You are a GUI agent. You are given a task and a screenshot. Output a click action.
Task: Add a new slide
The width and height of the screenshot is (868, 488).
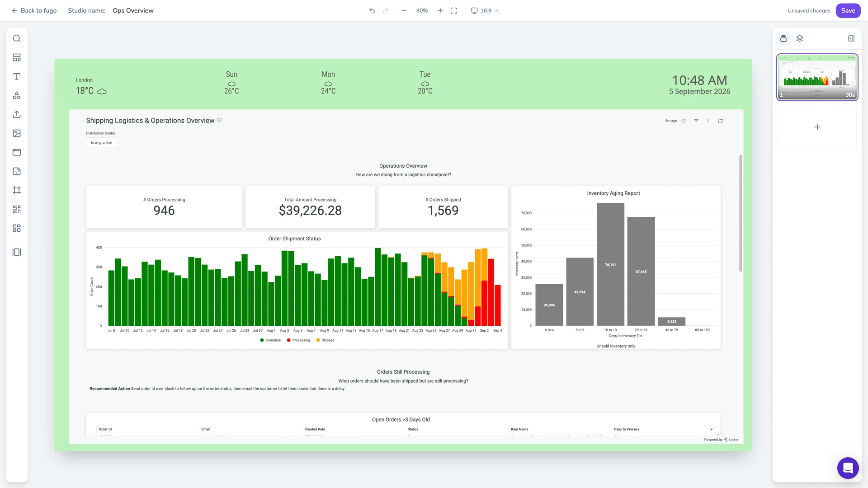click(x=817, y=127)
